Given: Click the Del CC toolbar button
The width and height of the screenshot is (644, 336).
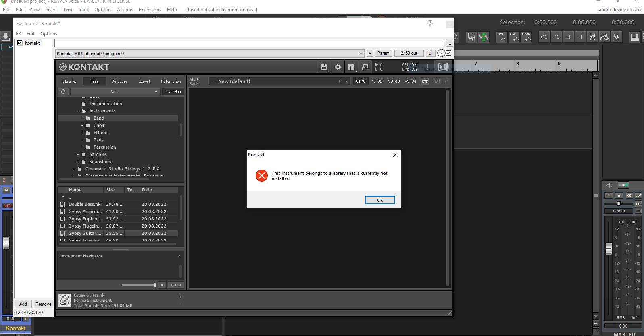Looking at the screenshot, I should [592, 37].
